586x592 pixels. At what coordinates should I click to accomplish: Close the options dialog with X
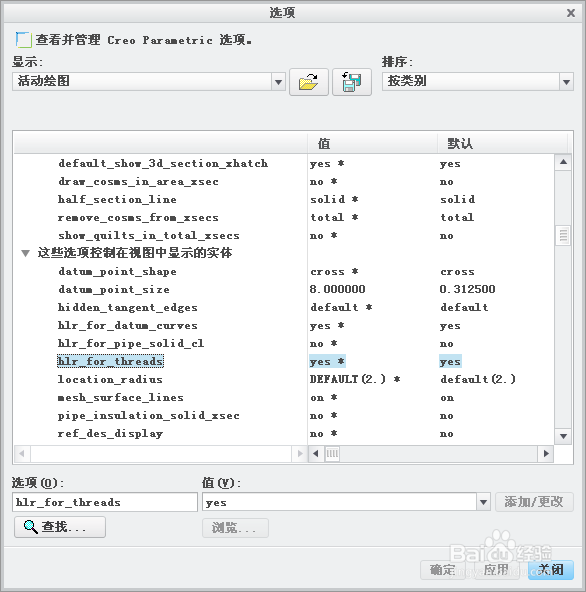(x=571, y=13)
